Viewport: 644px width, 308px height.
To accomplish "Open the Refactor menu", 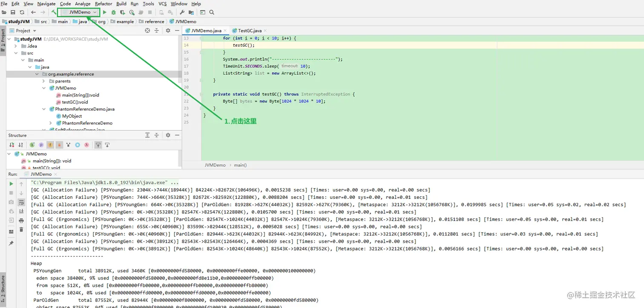I will [x=103, y=4].
